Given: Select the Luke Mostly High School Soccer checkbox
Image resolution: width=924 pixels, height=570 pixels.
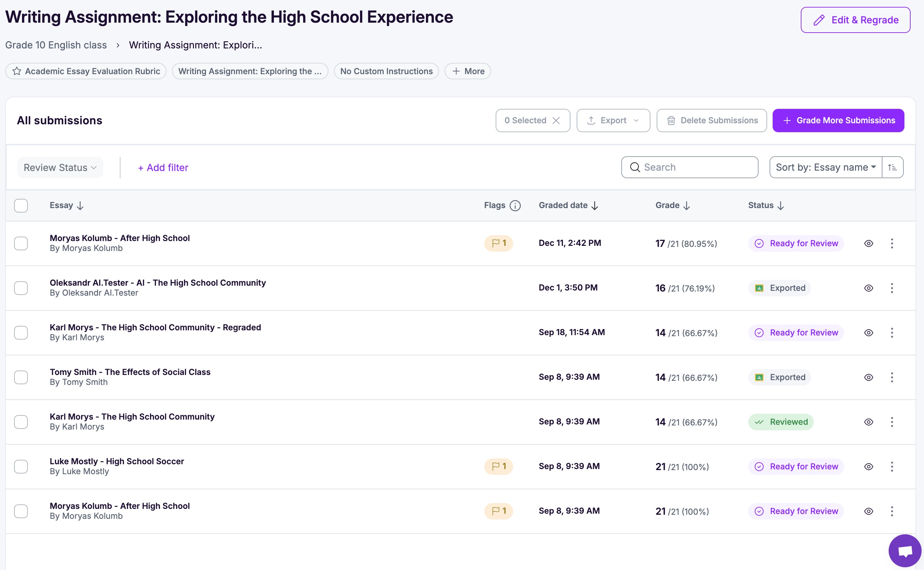Looking at the screenshot, I should (x=21, y=467).
